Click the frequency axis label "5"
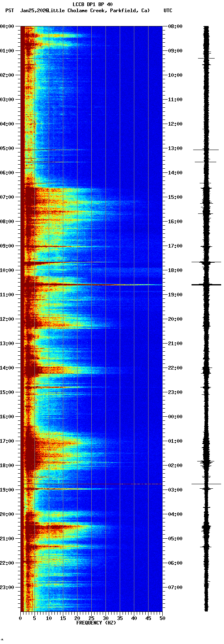This screenshot has width=224, height=644. (x=34, y=618)
